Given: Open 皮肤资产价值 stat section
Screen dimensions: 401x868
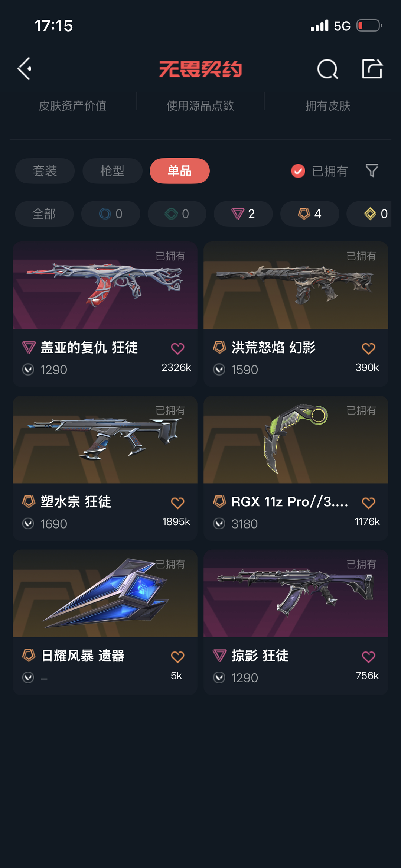Looking at the screenshot, I should (x=73, y=106).
